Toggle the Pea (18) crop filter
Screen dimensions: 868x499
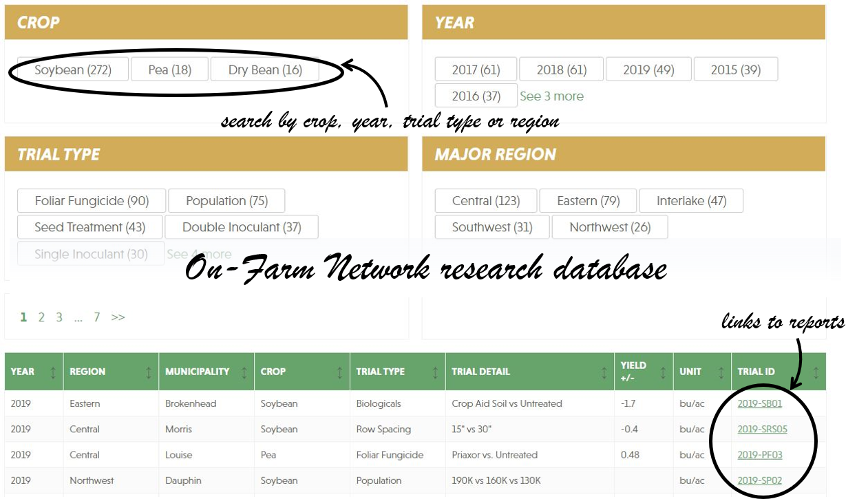(x=169, y=70)
